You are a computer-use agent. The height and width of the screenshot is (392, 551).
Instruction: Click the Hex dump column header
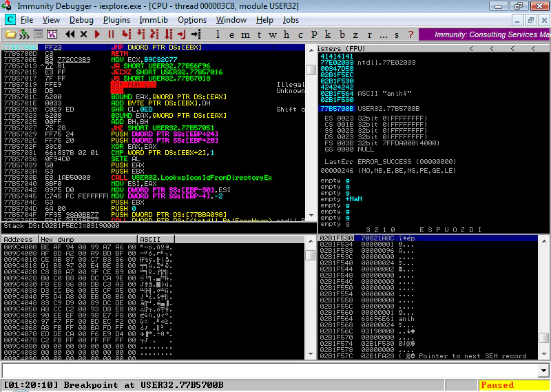click(88, 240)
